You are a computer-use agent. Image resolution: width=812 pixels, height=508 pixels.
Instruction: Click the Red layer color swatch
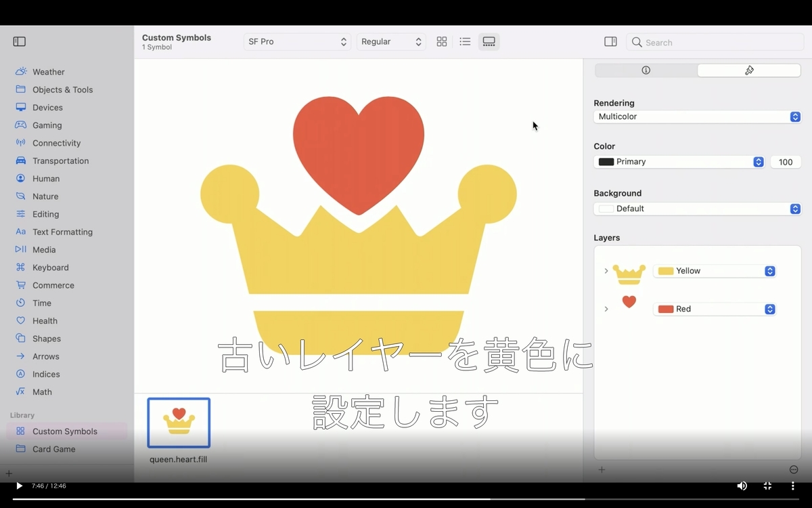pos(666,309)
